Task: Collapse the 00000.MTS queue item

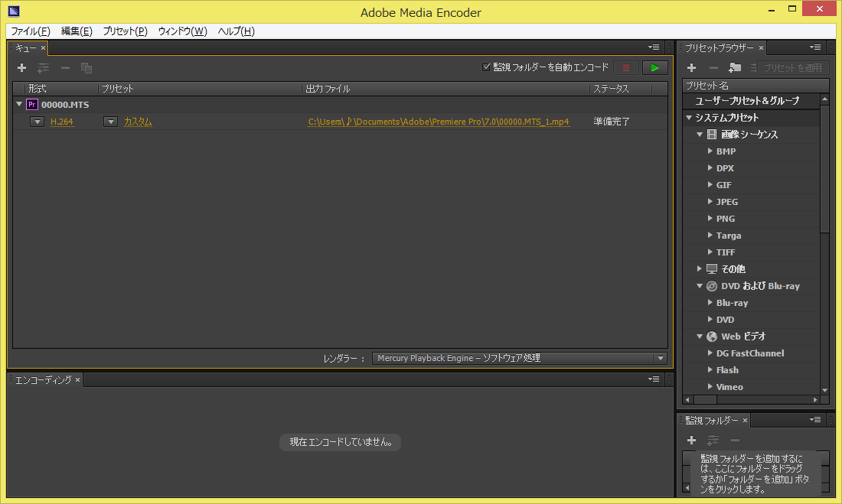Action: (19, 105)
